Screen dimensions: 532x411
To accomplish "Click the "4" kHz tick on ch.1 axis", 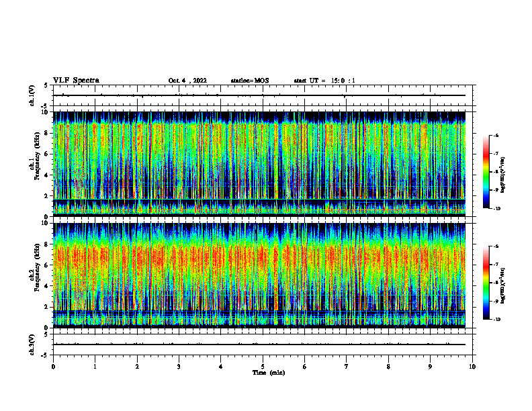I will [x=47, y=175].
